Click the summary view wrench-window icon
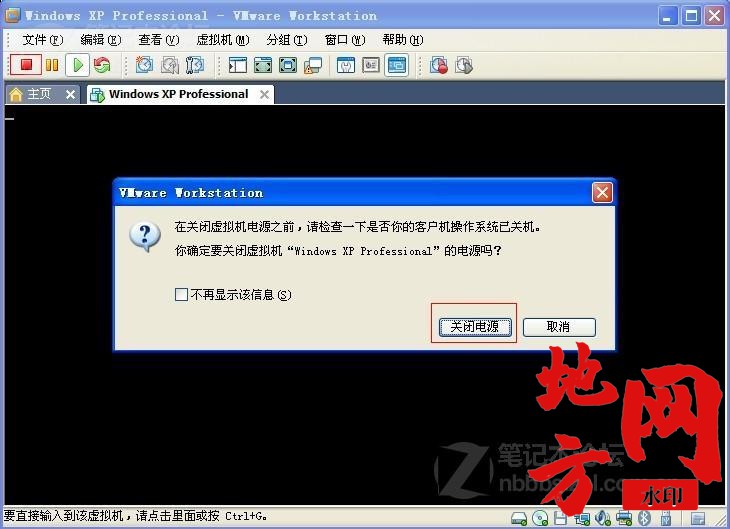 pyautogui.click(x=345, y=65)
